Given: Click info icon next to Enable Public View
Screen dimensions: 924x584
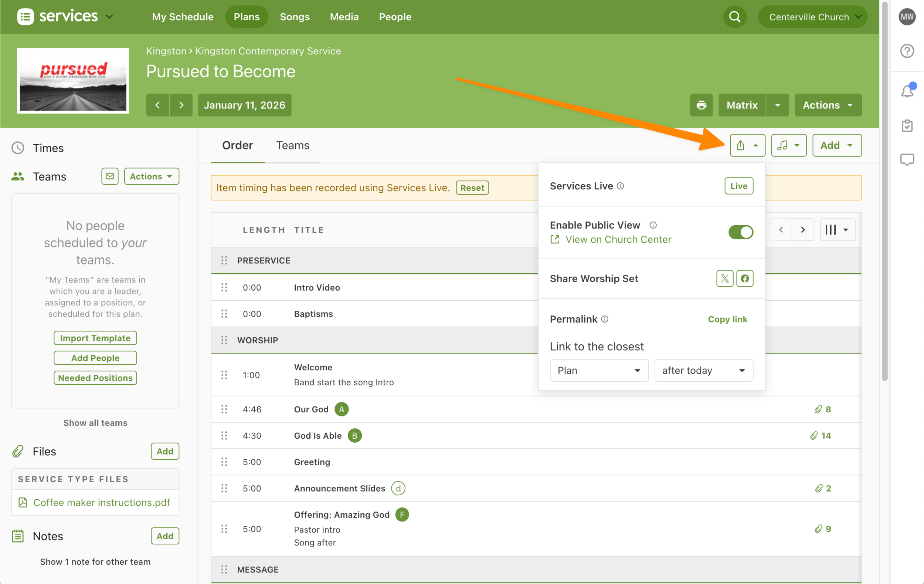Looking at the screenshot, I should coord(653,225).
